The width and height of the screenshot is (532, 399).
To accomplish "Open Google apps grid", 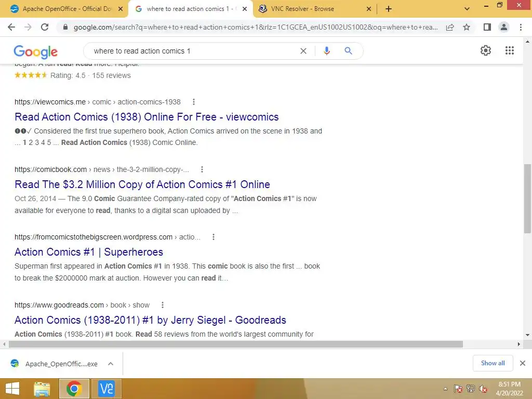I will pyautogui.click(x=510, y=50).
